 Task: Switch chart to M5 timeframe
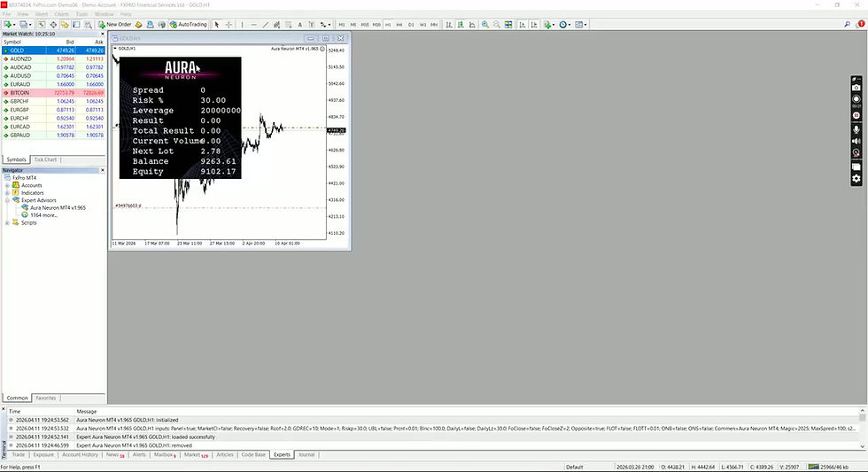tap(353, 24)
